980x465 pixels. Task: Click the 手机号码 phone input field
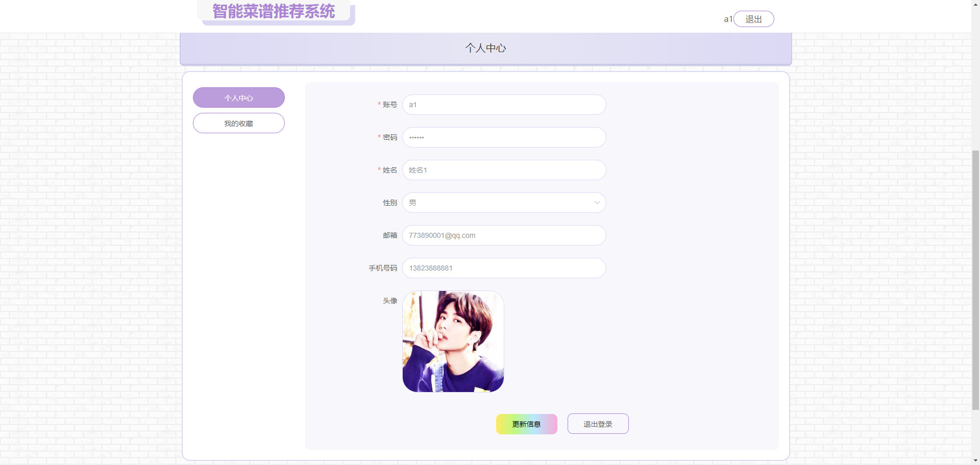[504, 268]
